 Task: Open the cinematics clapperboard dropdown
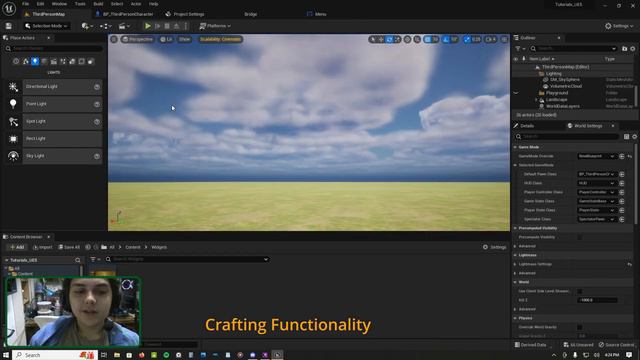tap(124, 26)
